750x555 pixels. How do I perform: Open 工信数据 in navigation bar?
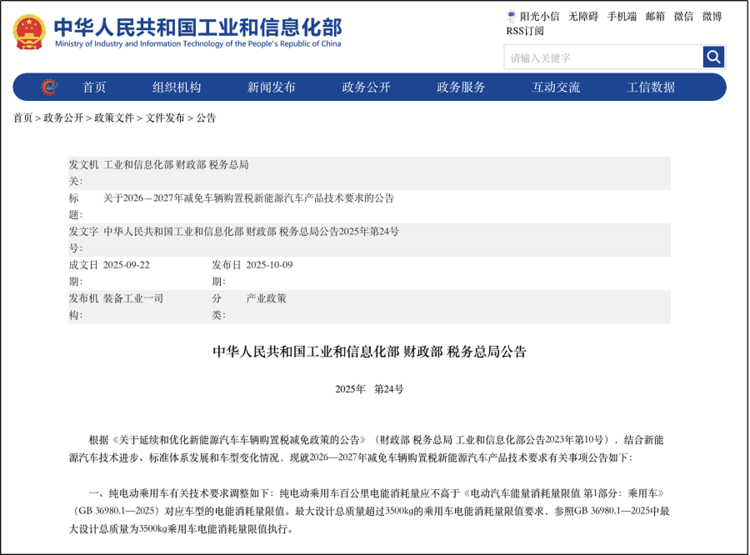click(651, 87)
